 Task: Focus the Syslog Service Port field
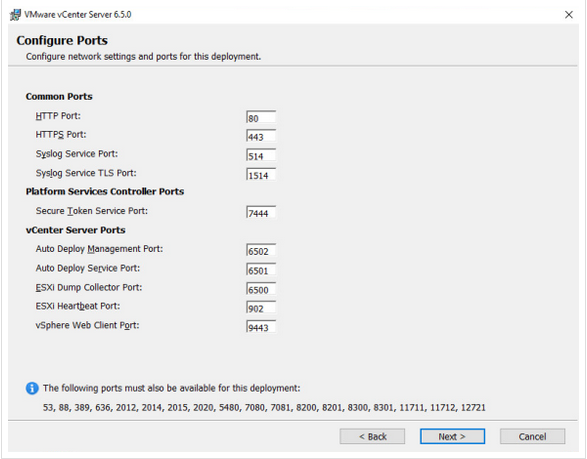[x=261, y=155]
